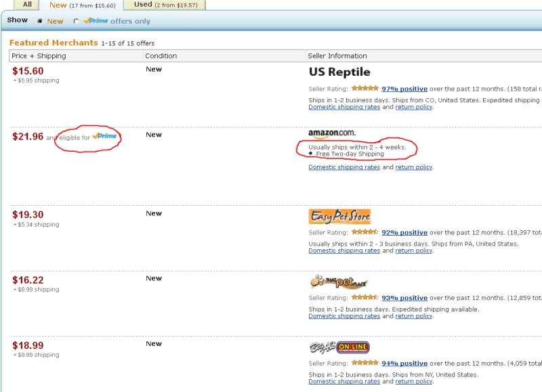542x392 pixels.
Task: Open the 92% positive rating link
Action: (404, 232)
